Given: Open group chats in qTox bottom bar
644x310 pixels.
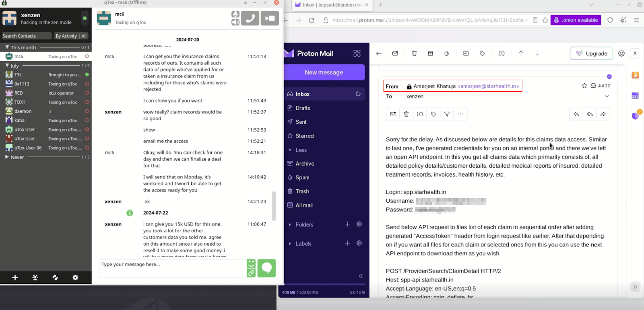Looking at the screenshot, I should click(x=35, y=277).
